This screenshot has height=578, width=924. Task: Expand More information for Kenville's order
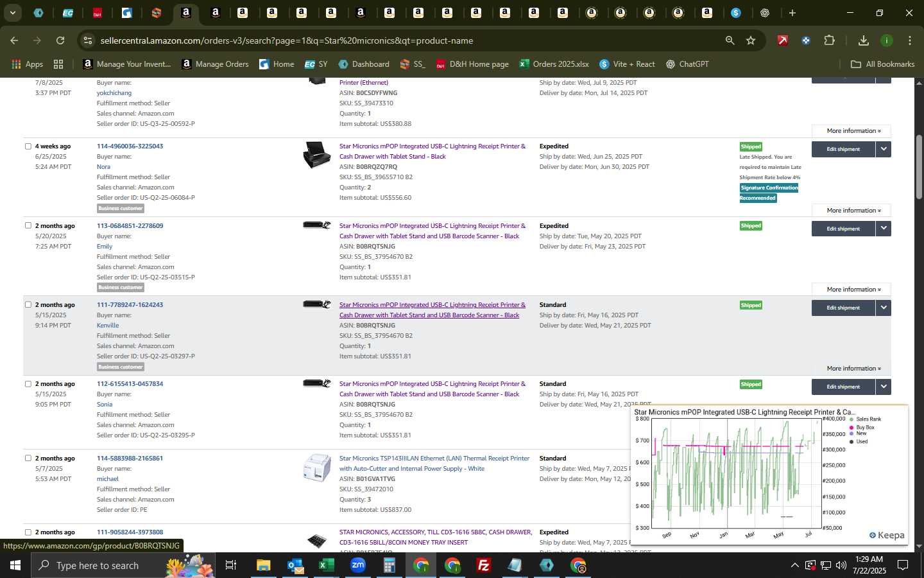[x=851, y=369]
